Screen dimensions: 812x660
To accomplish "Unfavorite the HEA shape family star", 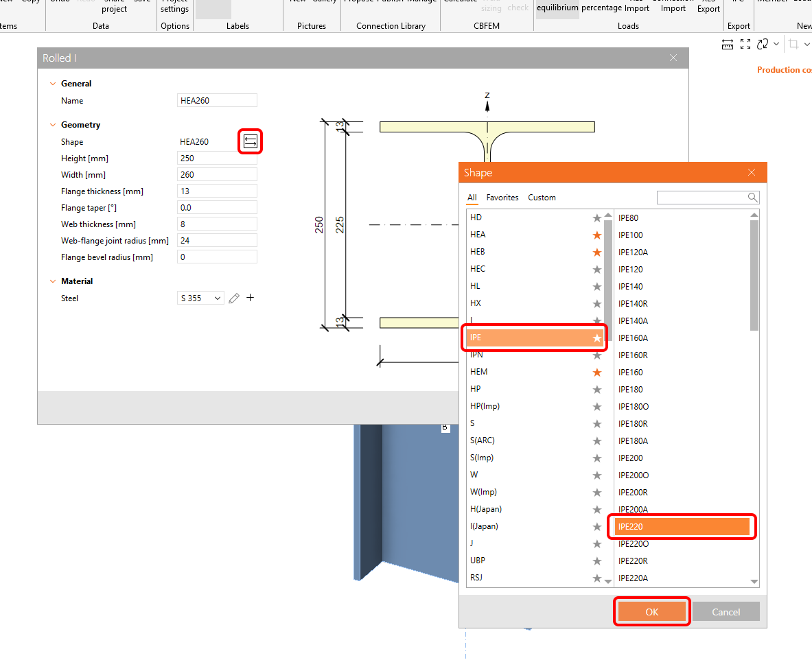I will click(x=596, y=235).
